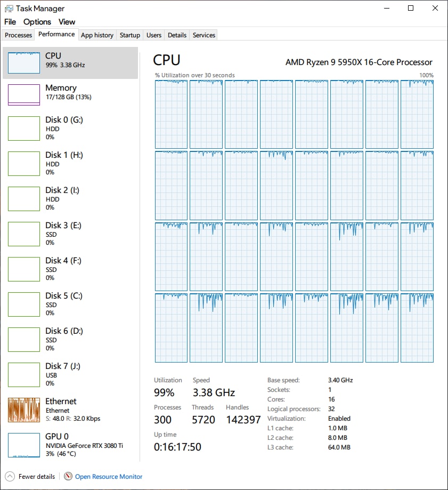This screenshot has width=448, height=490.
Task: Open the File menu
Action: (x=10, y=22)
